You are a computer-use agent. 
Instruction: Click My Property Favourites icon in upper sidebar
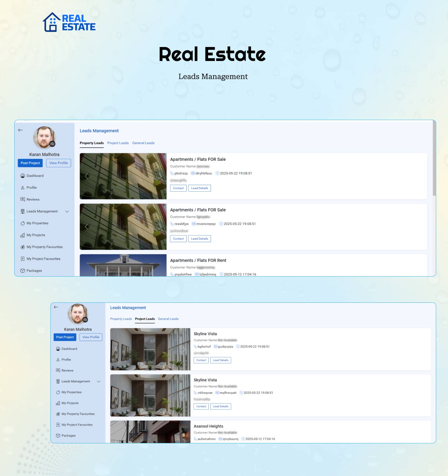[23, 247]
